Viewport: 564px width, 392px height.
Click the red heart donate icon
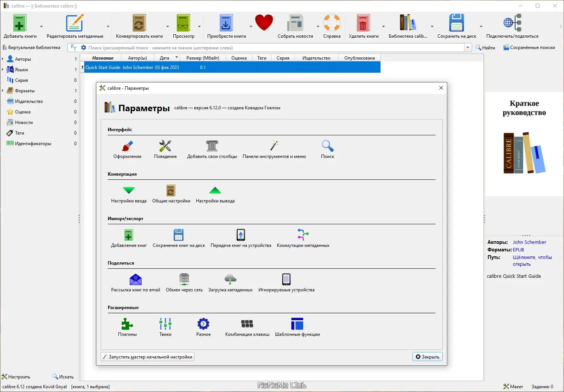[x=264, y=23]
